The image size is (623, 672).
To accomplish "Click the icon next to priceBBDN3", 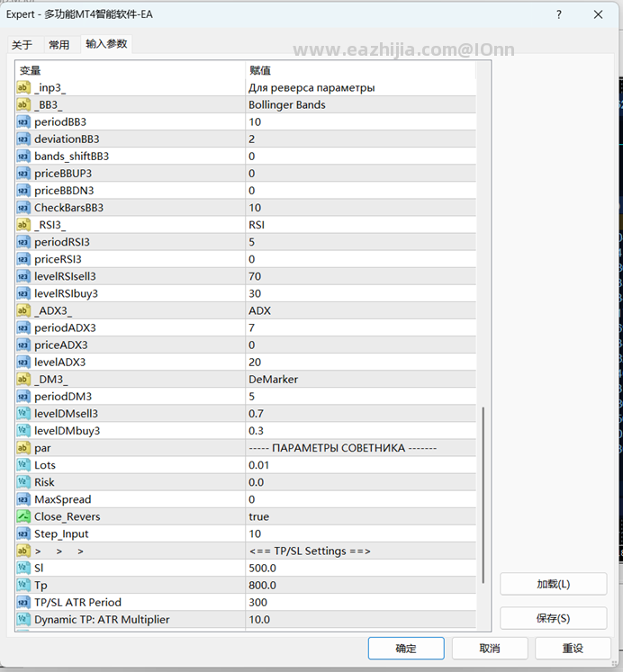I will (x=23, y=191).
